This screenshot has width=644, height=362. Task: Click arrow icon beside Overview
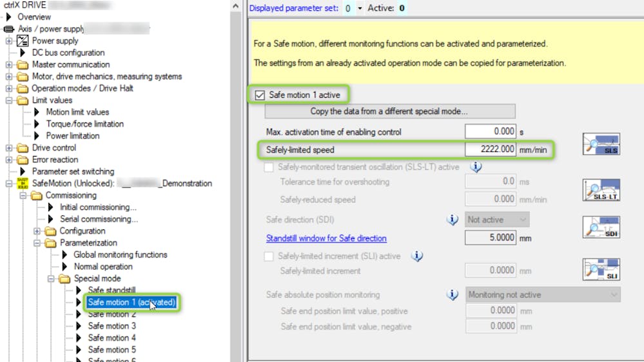pyautogui.click(x=8, y=17)
